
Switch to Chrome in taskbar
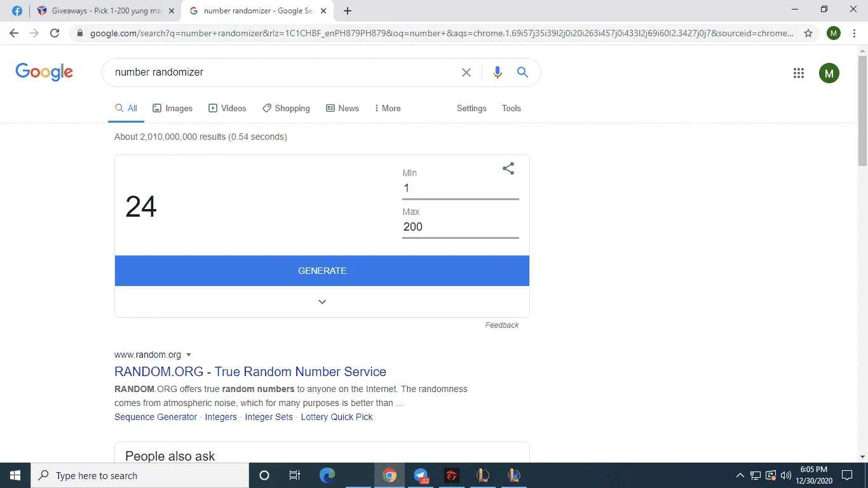tap(390, 475)
